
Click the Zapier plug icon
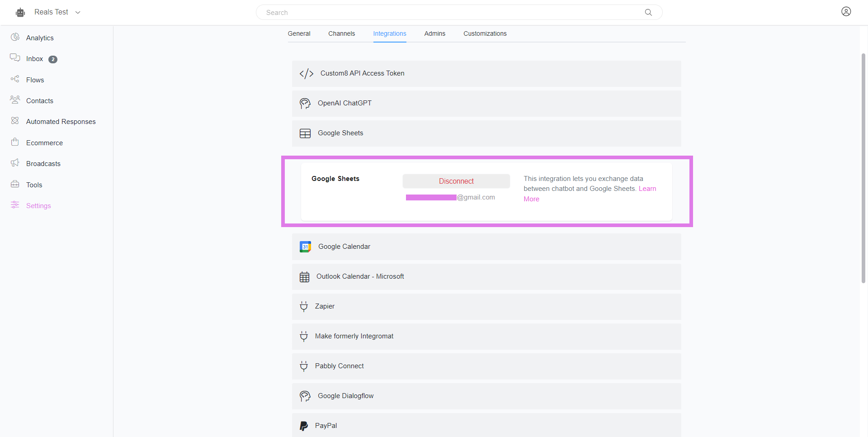[304, 307]
